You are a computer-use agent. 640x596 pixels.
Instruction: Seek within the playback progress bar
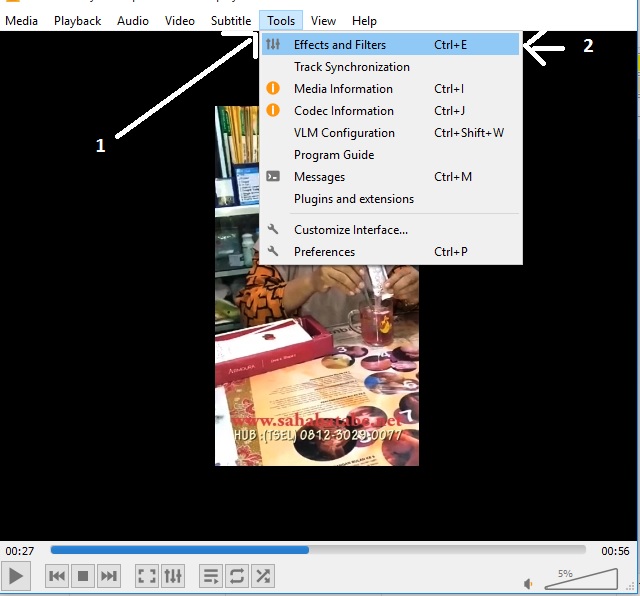(318, 550)
